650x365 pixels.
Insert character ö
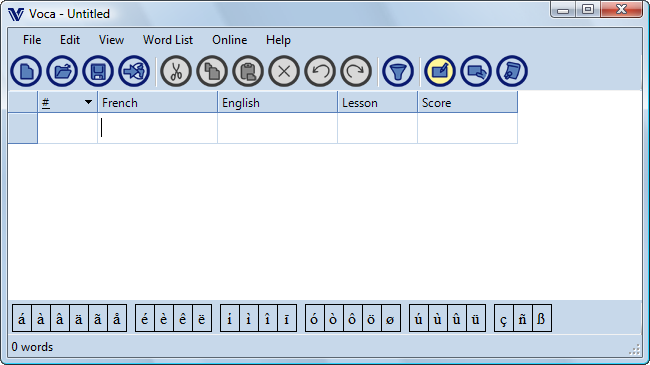(372, 319)
